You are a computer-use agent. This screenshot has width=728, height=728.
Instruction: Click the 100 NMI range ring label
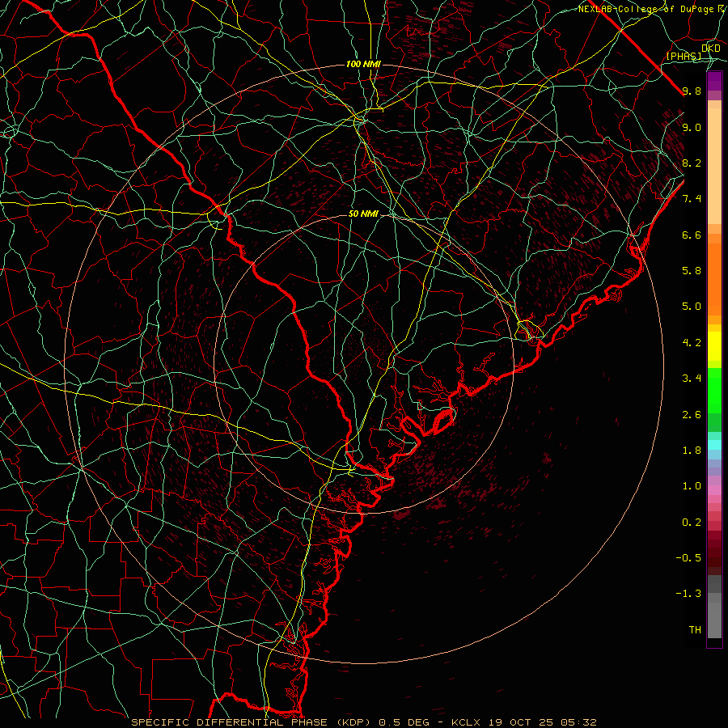coord(363,64)
